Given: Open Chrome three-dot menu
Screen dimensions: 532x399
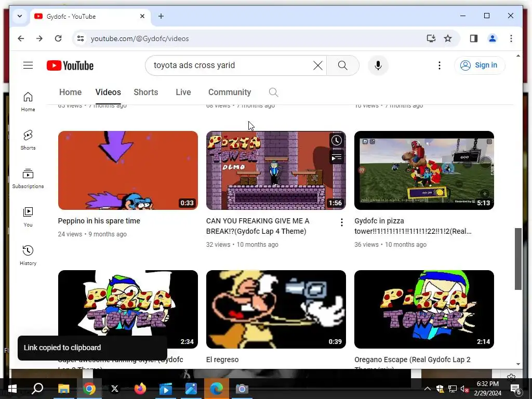Looking at the screenshot, I should 511,38.
